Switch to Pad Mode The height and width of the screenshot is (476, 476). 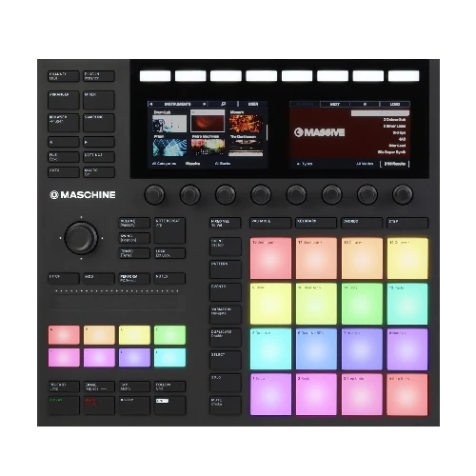(270, 223)
